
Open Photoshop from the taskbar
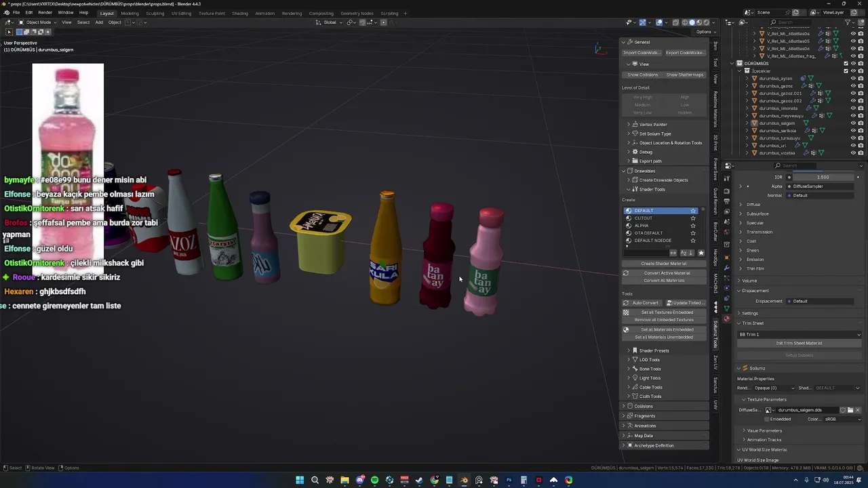509,480
